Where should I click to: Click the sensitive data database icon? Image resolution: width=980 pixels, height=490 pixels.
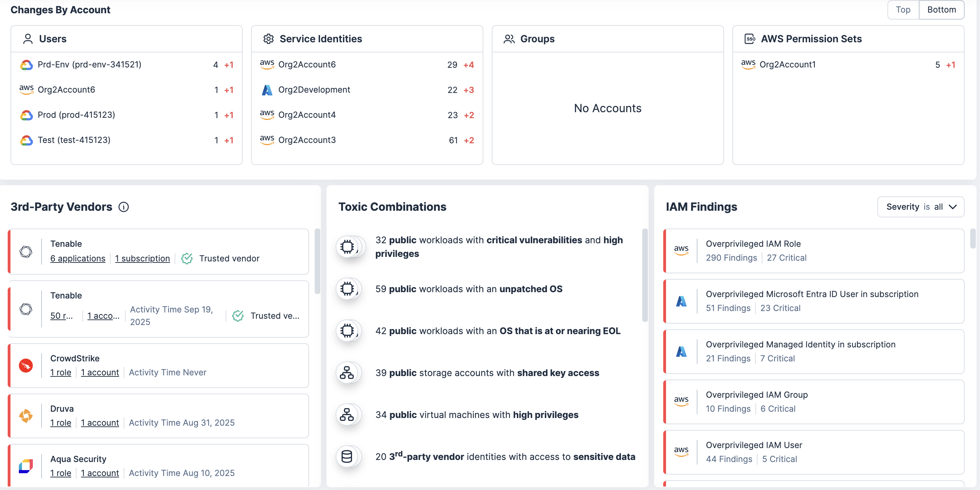[347, 456]
